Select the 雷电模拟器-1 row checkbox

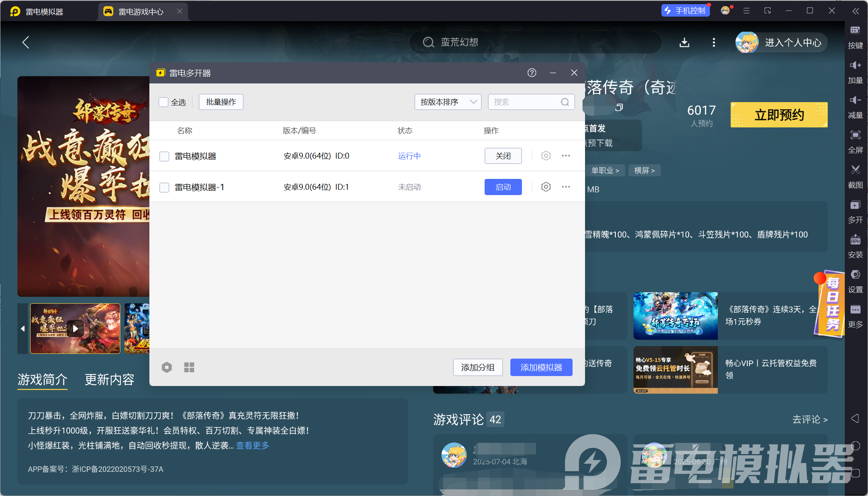pyautogui.click(x=164, y=187)
